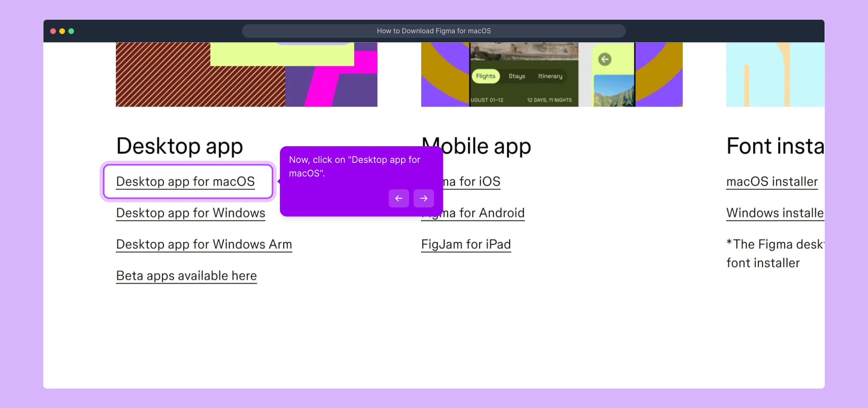The height and width of the screenshot is (408, 868).
Task: Click the back arrow icon in mobile mockup
Action: [605, 59]
